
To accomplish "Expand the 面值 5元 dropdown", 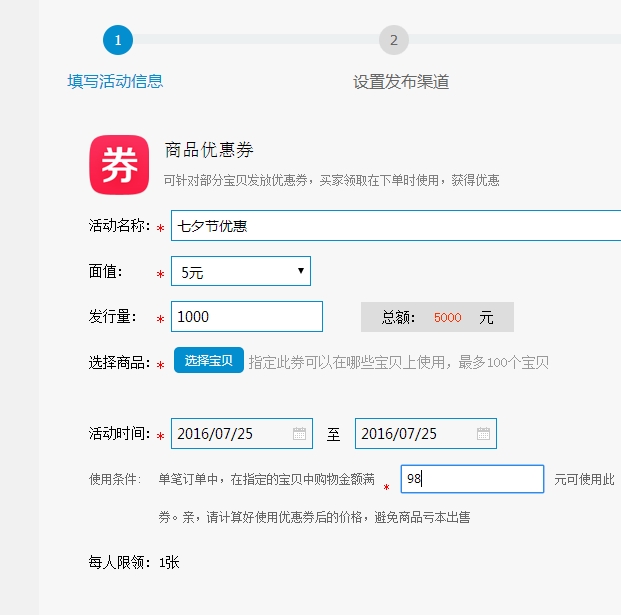I will [x=241, y=271].
